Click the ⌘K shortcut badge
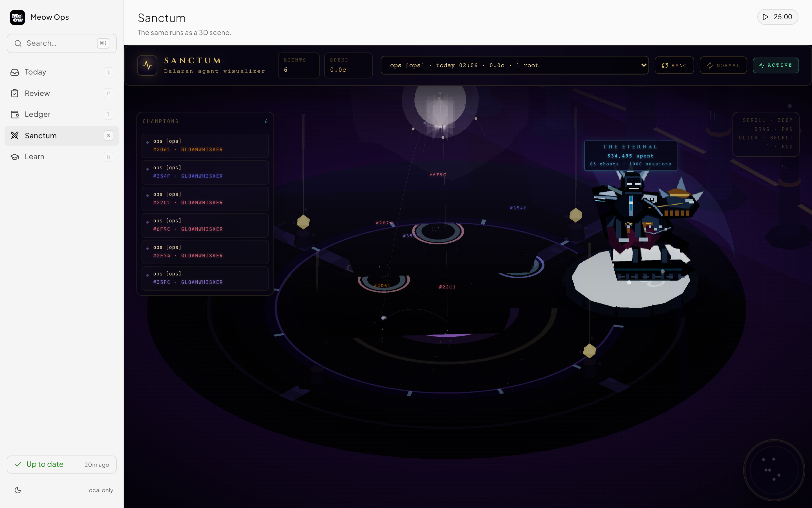Viewport: 812px width, 508px height. coord(103,43)
